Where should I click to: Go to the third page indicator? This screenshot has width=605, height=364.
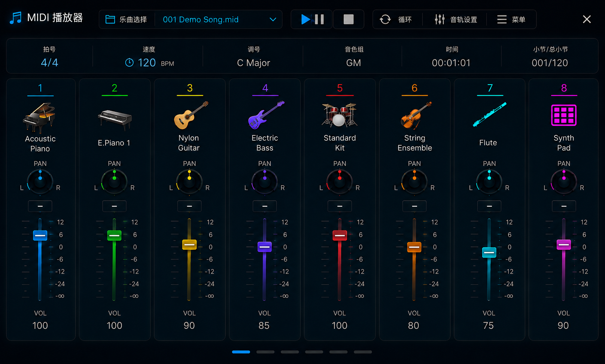(x=290, y=352)
